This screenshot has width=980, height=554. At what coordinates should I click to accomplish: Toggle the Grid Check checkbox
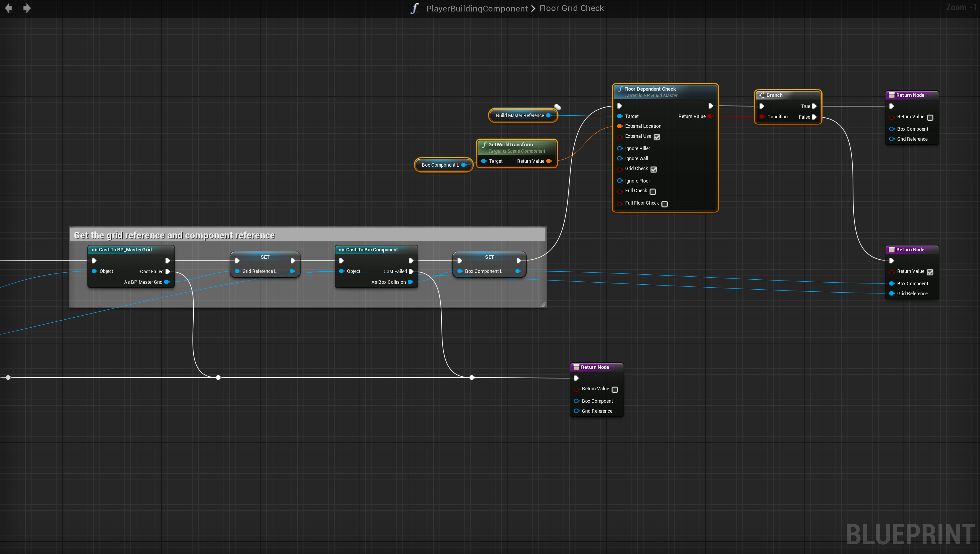click(654, 169)
